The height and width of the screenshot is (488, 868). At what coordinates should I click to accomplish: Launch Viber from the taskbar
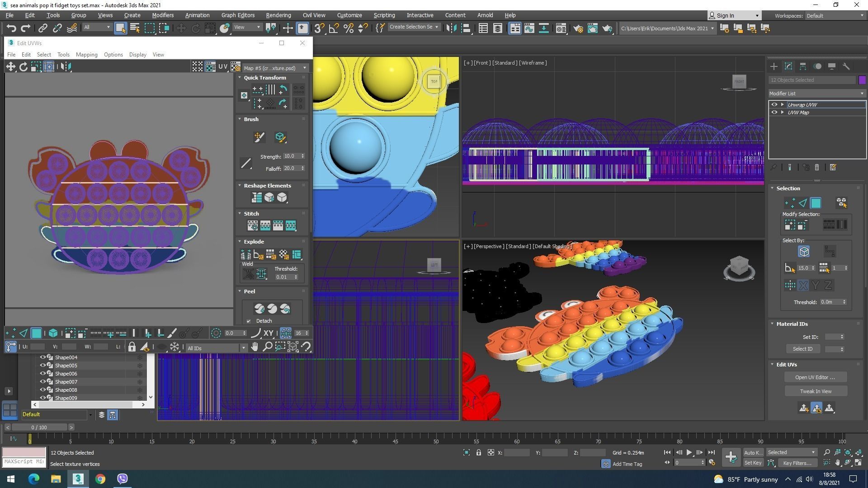click(x=123, y=479)
